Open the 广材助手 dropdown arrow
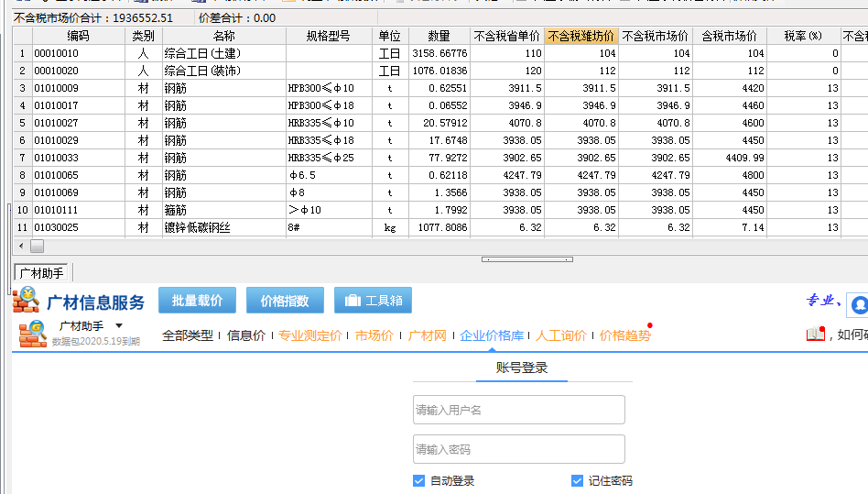The height and width of the screenshot is (494, 868). pos(118,325)
